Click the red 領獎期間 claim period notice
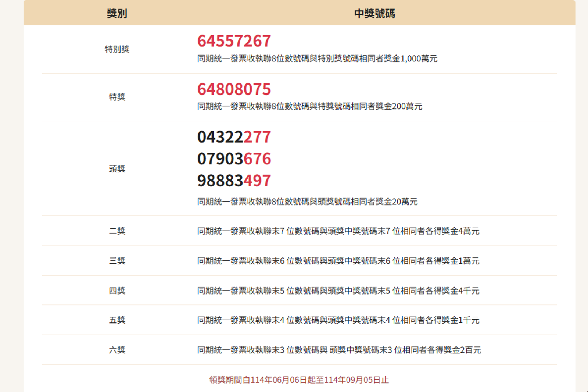 299,380
